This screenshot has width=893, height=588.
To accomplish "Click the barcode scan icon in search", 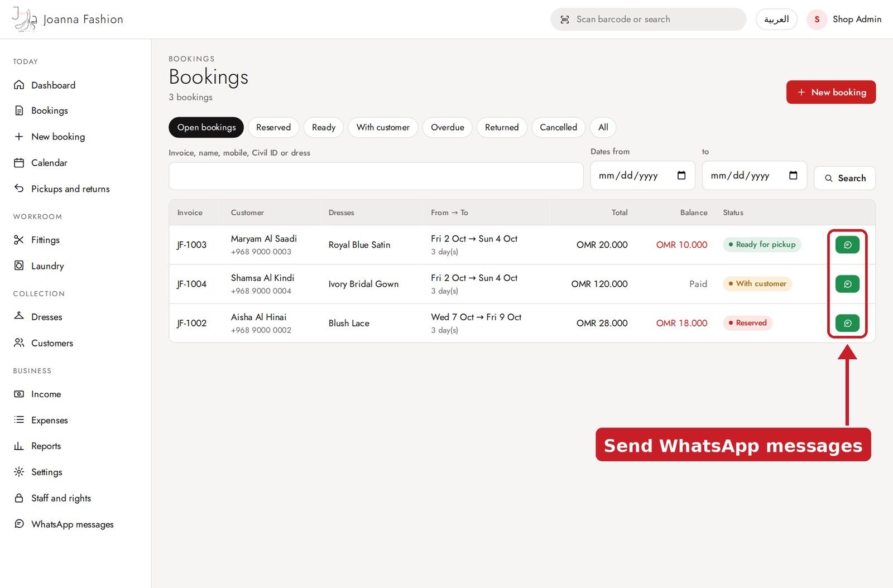I will point(565,20).
